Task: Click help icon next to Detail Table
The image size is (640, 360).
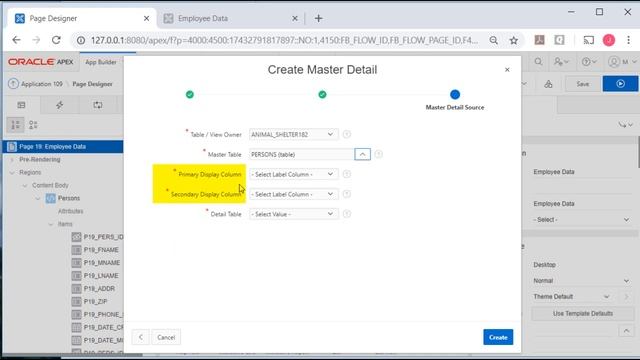Action: (x=347, y=214)
